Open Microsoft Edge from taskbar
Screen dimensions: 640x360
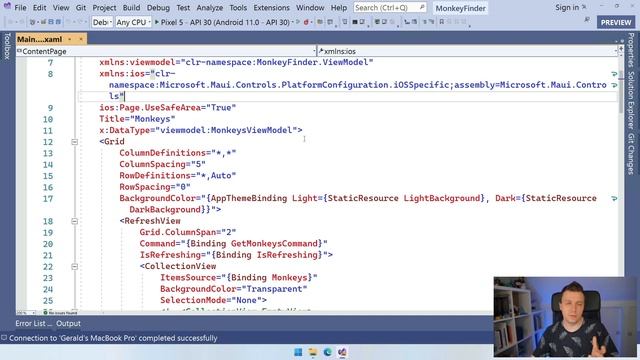point(327,352)
